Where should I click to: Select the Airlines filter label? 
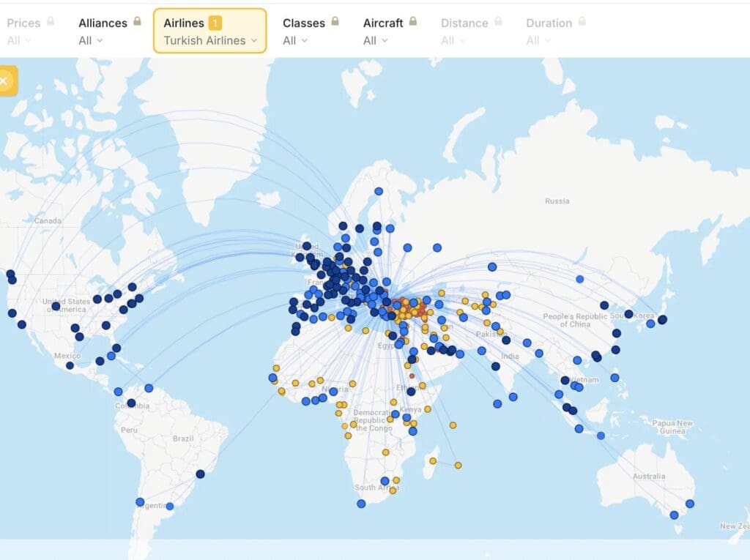[x=184, y=23]
